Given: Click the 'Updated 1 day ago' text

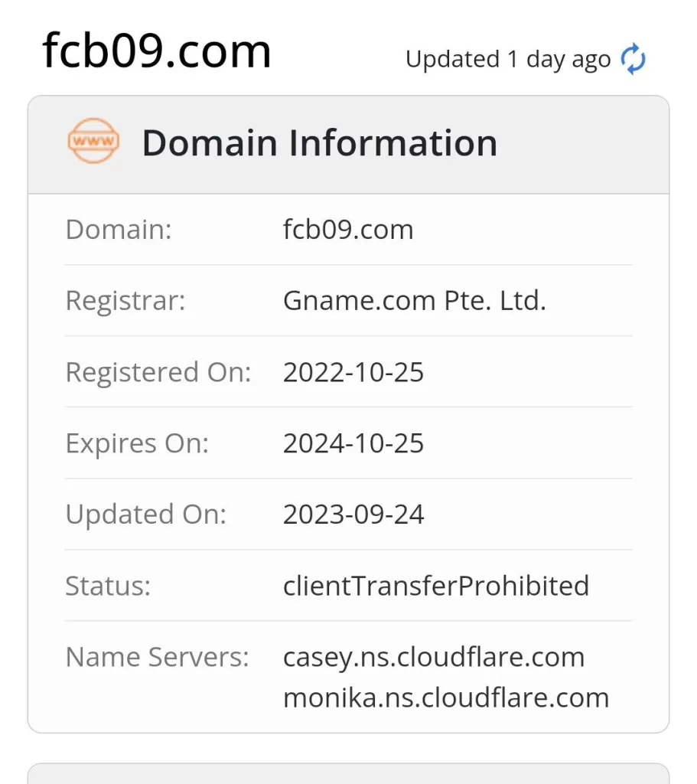Looking at the screenshot, I should tap(507, 60).
